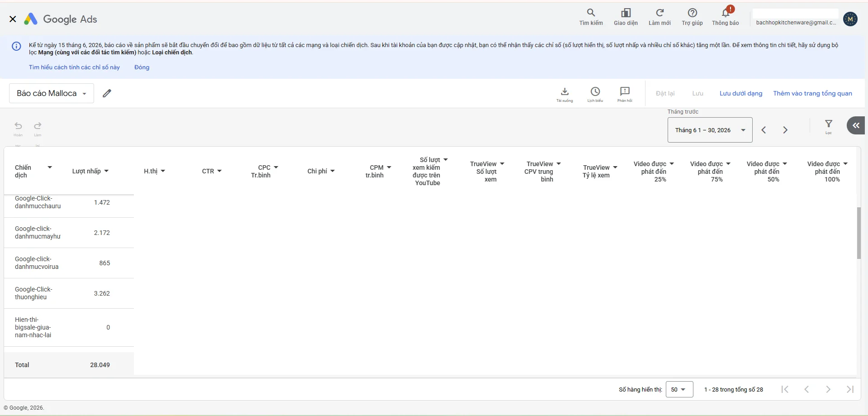Image resolution: width=868 pixels, height=416 pixels.
Task: Click the 3.262 clicks value
Action: click(102, 293)
